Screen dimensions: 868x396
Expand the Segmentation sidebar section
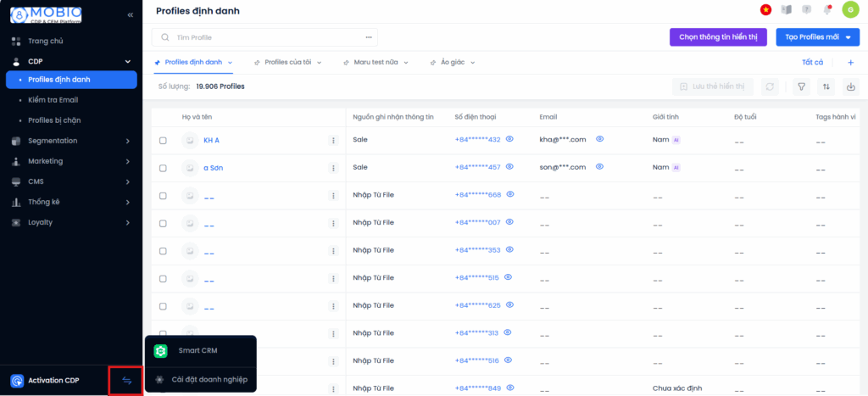pyautogui.click(x=127, y=142)
